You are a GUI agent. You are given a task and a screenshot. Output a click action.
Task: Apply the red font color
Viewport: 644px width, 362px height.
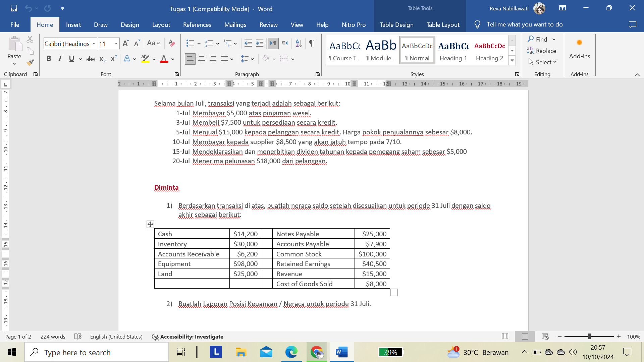164,59
